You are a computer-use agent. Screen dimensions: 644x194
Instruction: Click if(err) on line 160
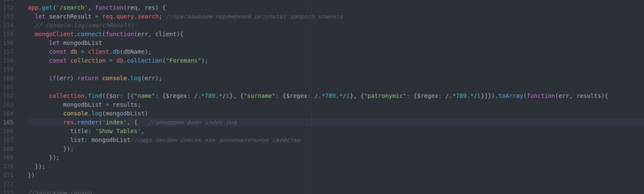61,78
